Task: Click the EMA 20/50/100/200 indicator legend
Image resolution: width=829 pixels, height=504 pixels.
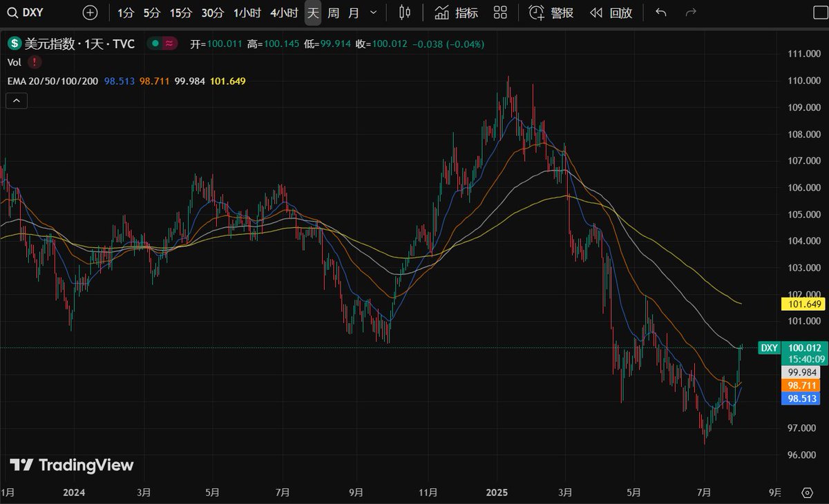Action: [53, 81]
